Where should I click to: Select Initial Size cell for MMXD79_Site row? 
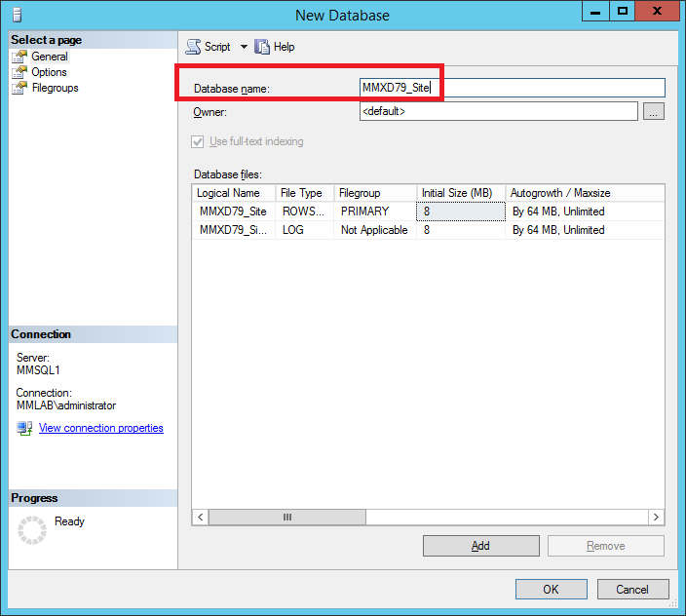click(x=460, y=212)
